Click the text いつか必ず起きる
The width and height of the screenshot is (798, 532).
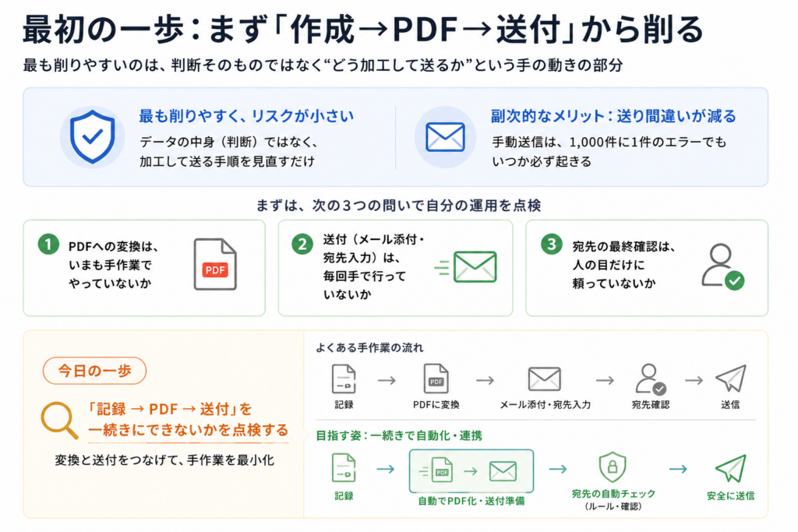point(542,162)
